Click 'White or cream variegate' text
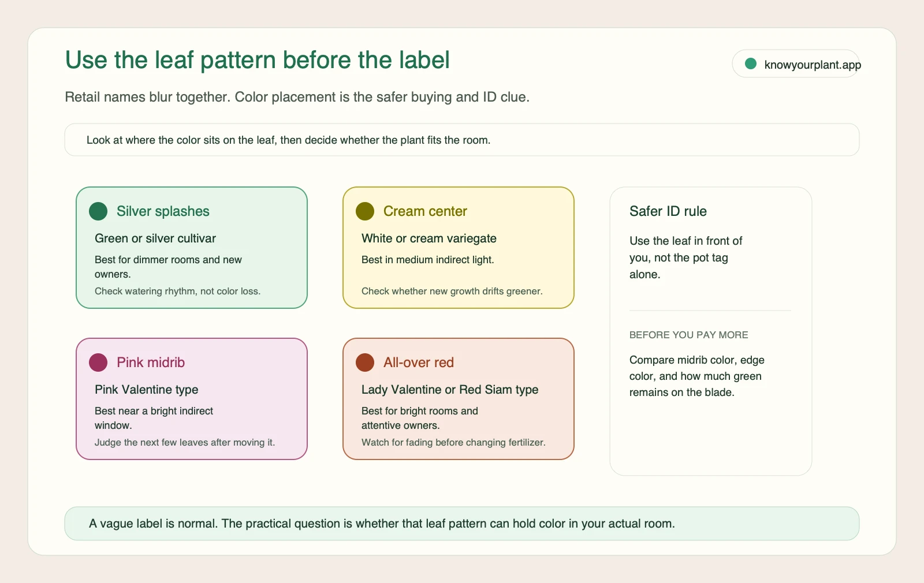 point(429,238)
